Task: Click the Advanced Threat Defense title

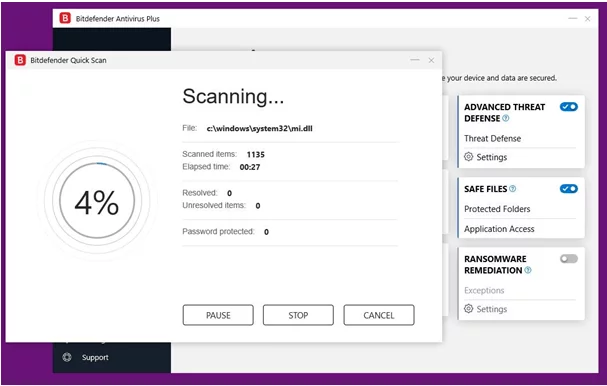Action: [504, 113]
